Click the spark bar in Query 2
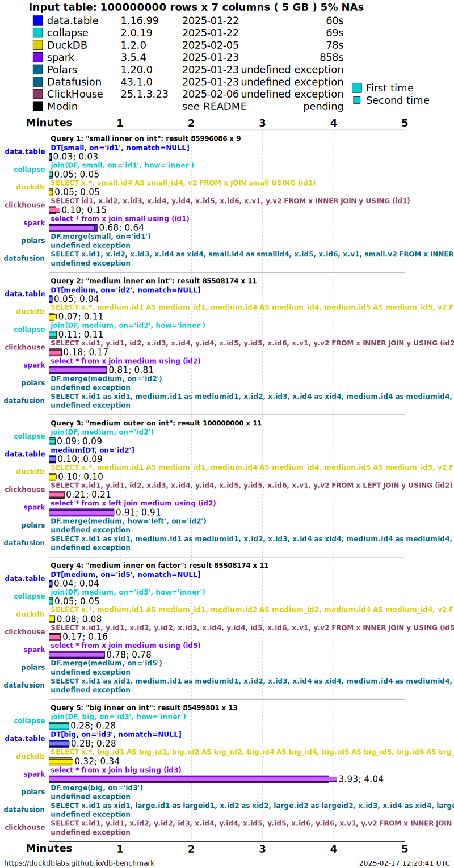The height and width of the screenshot is (868, 454). [x=78, y=370]
